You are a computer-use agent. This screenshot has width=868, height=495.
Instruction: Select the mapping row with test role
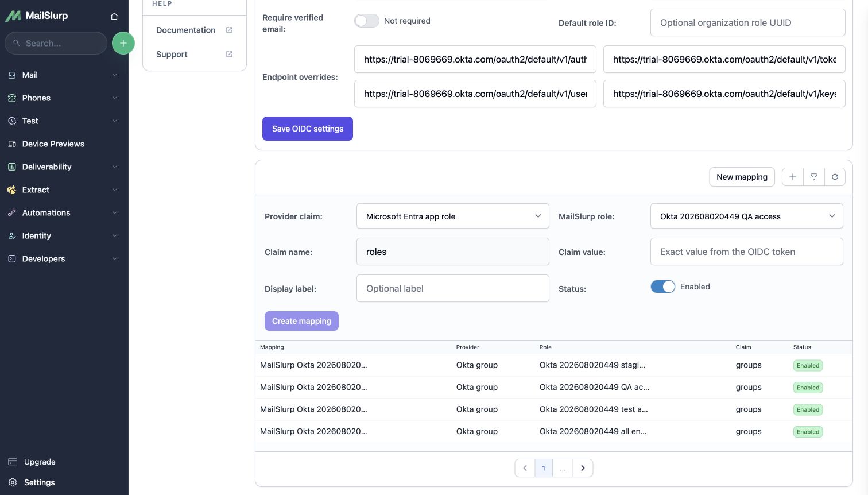554,409
